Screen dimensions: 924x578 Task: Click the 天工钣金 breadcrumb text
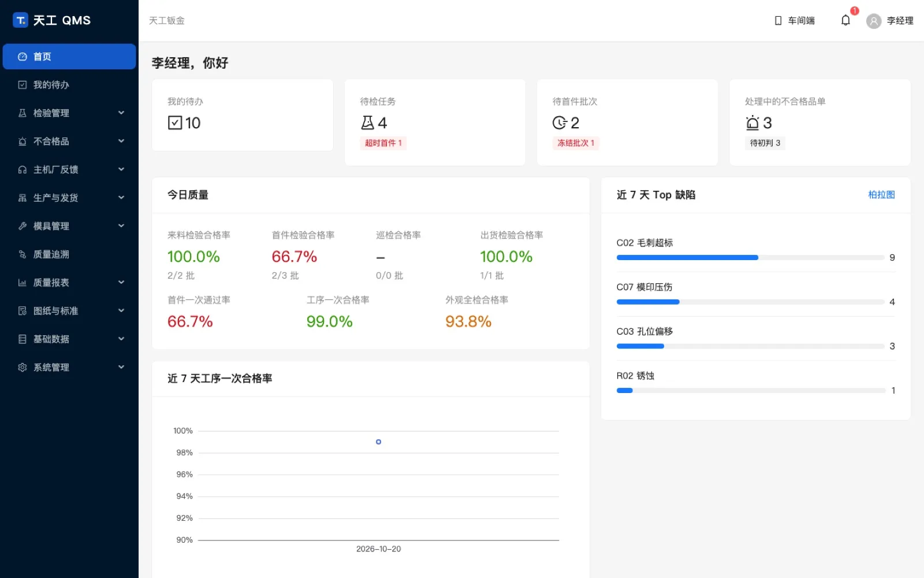click(x=167, y=21)
